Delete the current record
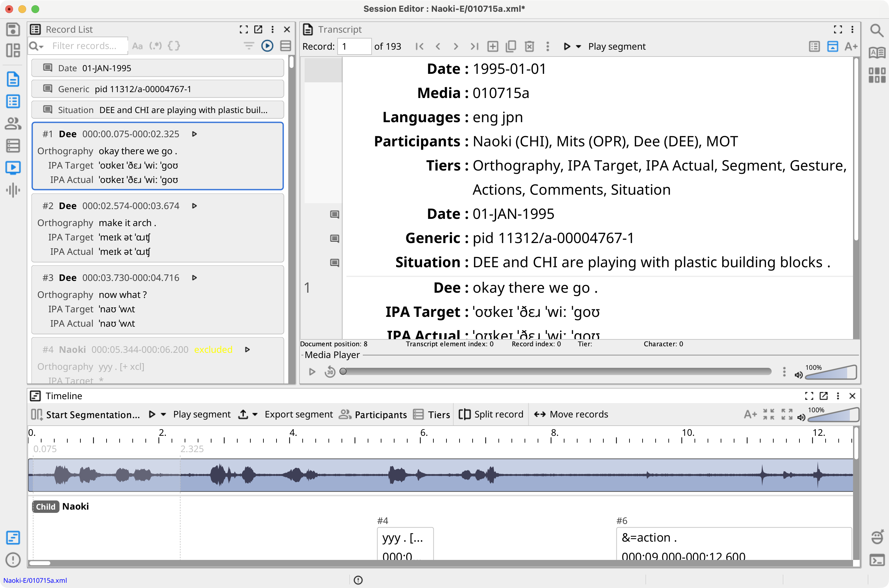 point(529,46)
